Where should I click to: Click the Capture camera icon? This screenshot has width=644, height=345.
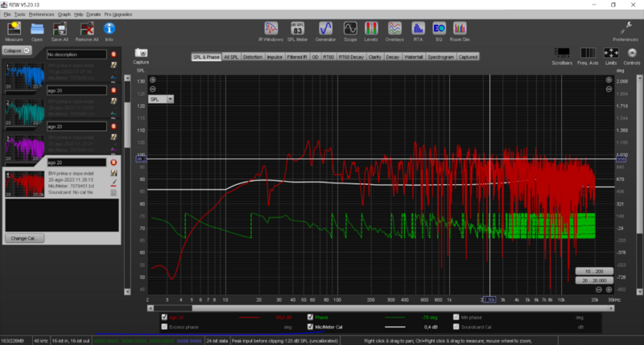tap(141, 53)
